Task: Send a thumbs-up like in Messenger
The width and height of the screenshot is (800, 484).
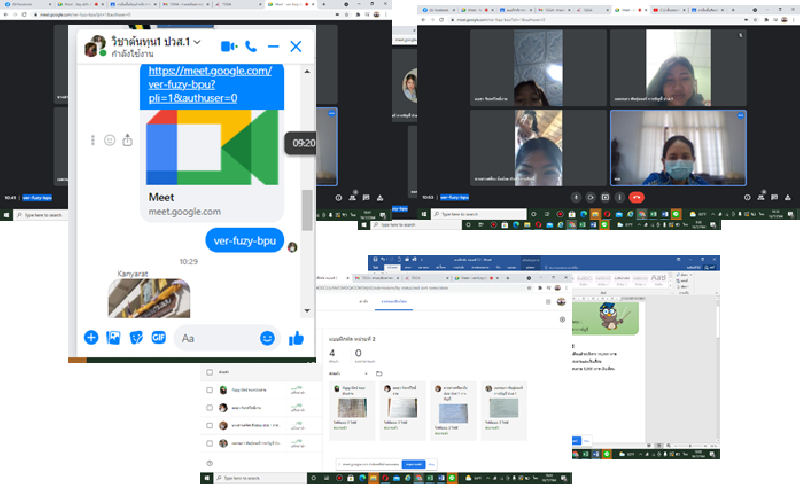Action: (x=296, y=338)
